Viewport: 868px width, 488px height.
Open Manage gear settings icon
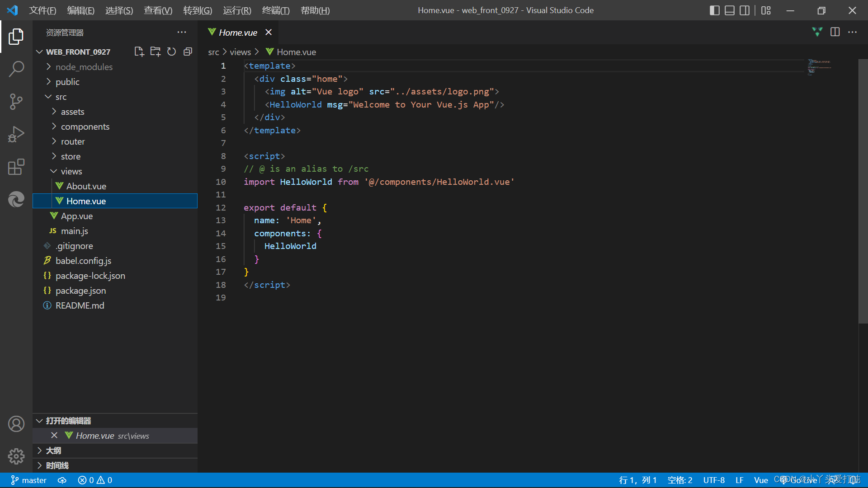pos(16,456)
